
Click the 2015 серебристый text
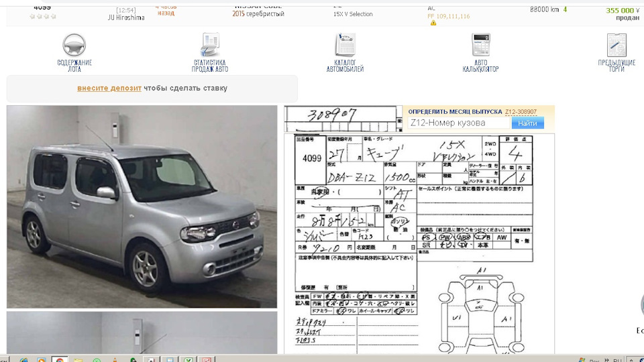tap(258, 14)
